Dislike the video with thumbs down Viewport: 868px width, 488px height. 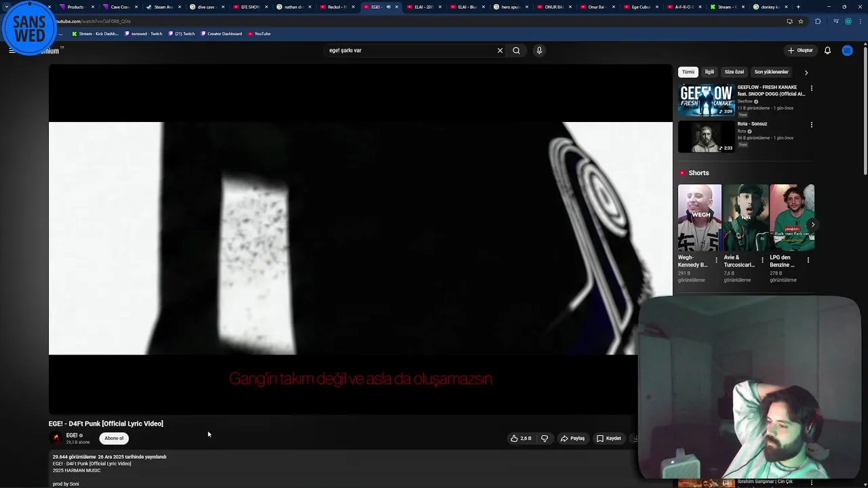click(x=545, y=439)
